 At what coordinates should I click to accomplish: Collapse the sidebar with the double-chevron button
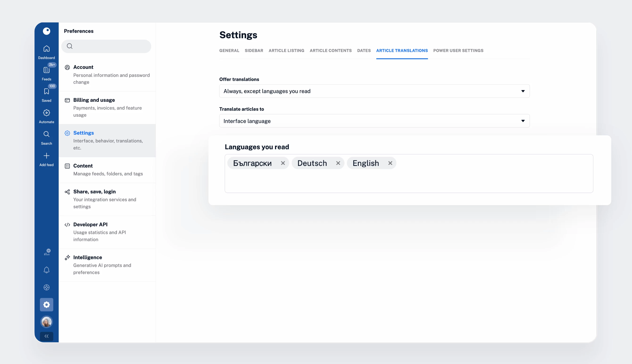[x=46, y=336]
